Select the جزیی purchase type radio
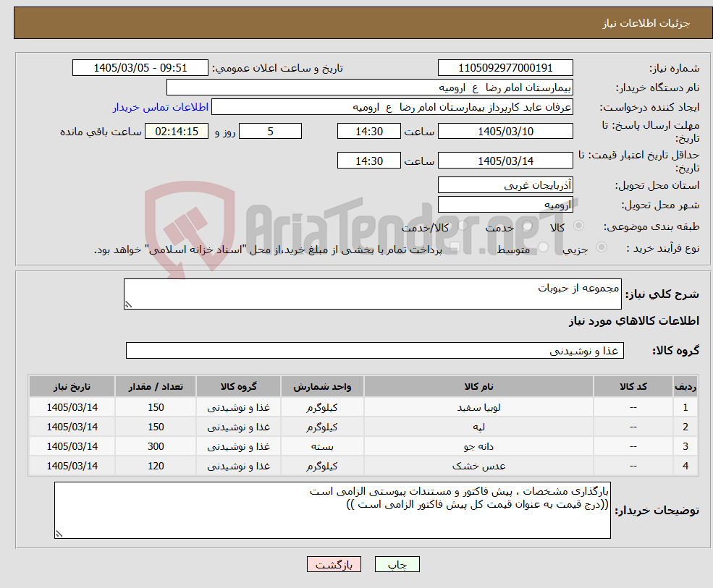This screenshot has height=588, width=713. pos(601,247)
